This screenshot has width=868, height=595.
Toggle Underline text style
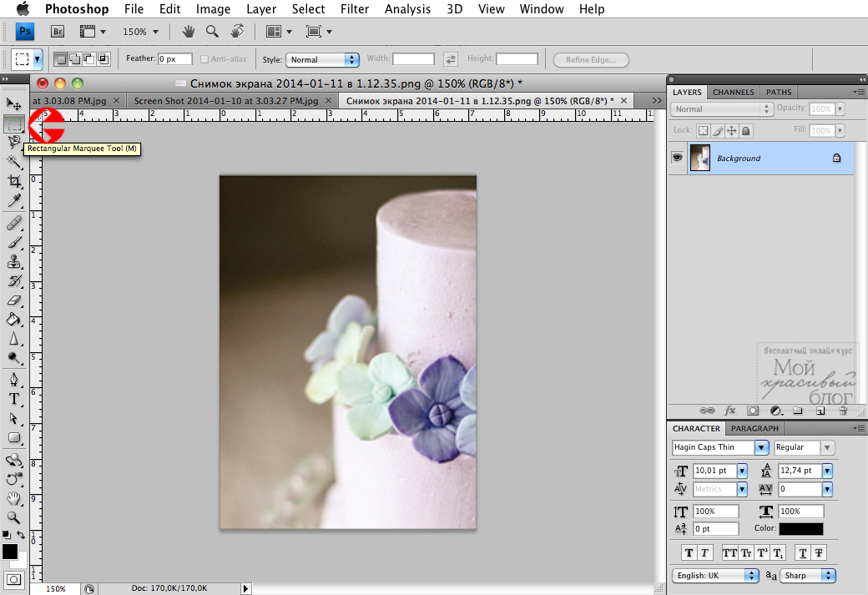(x=803, y=552)
